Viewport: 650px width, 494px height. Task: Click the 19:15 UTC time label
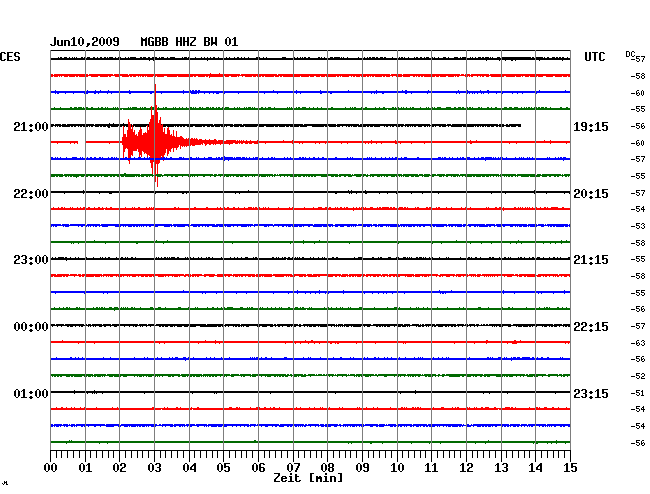coord(591,126)
